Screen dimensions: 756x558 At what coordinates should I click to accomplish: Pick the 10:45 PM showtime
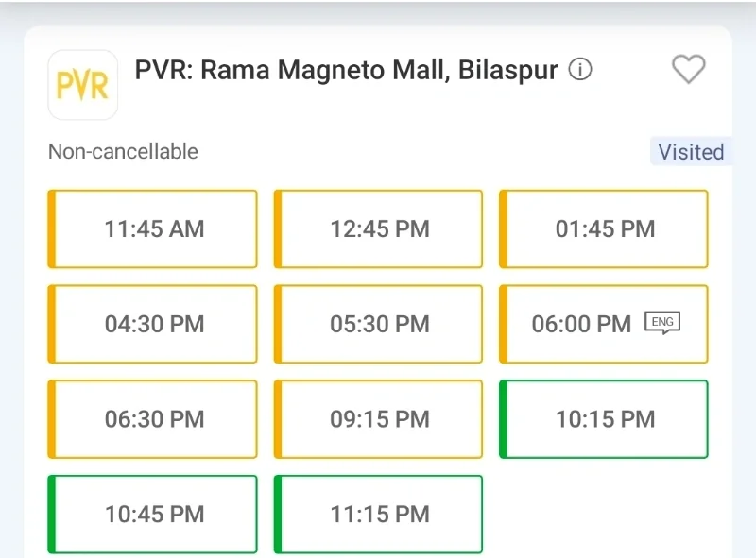pos(153,515)
